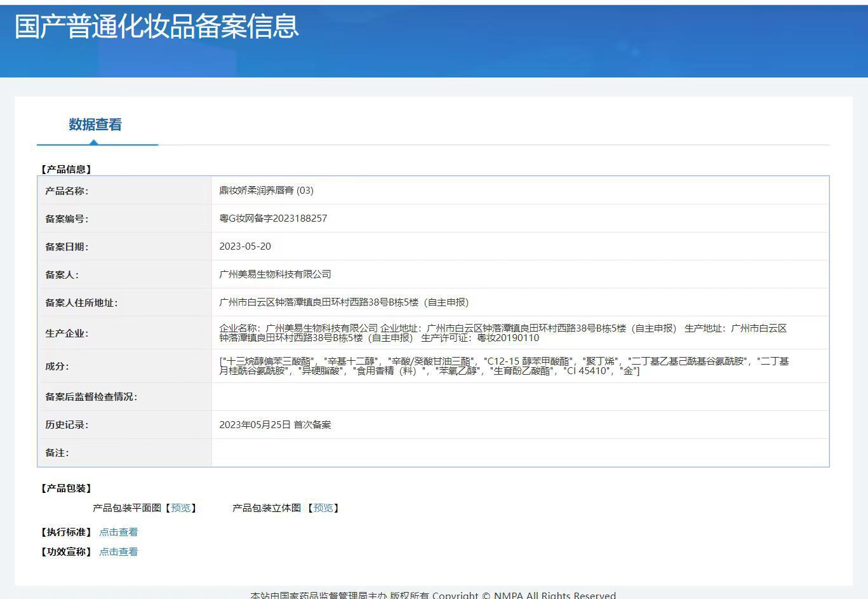Click the 生产企业 row label
The height and width of the screenshot is (599, 868).
point(67,333)
